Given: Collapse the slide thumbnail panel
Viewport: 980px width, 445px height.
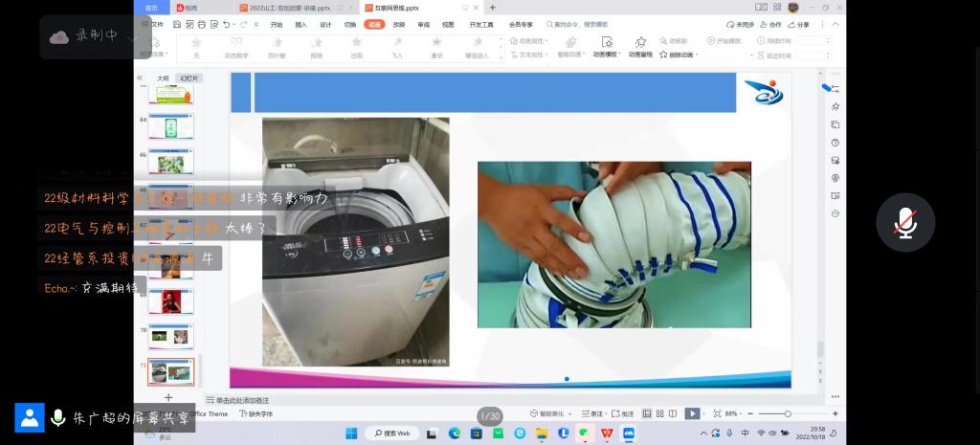Looking at the screenshot, I should click(140, 78).
